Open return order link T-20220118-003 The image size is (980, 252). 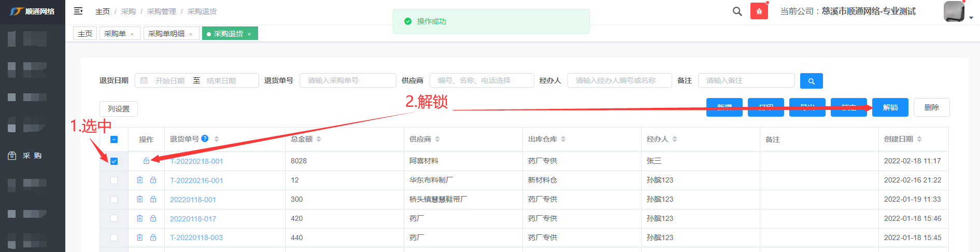(x=196, y=237)
